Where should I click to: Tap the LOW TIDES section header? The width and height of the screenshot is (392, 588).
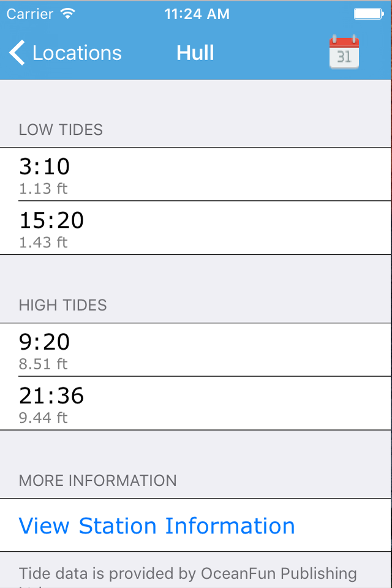click(x=61, y=130)
